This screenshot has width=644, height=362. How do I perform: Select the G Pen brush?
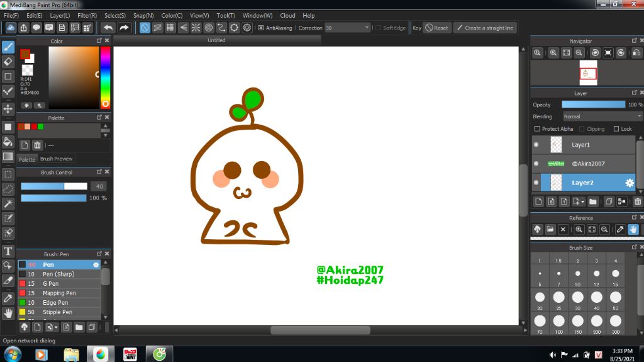point(58,283)
